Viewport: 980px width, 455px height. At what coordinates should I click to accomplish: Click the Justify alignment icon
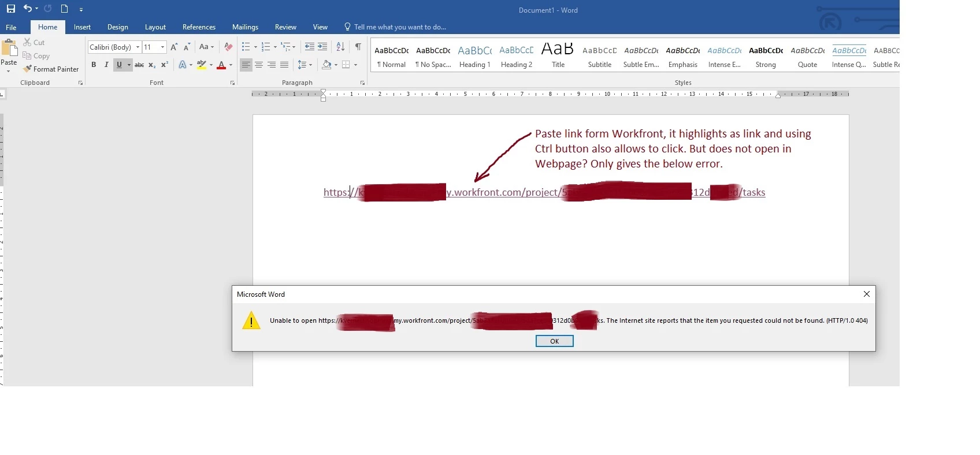[x=284, y=65]
